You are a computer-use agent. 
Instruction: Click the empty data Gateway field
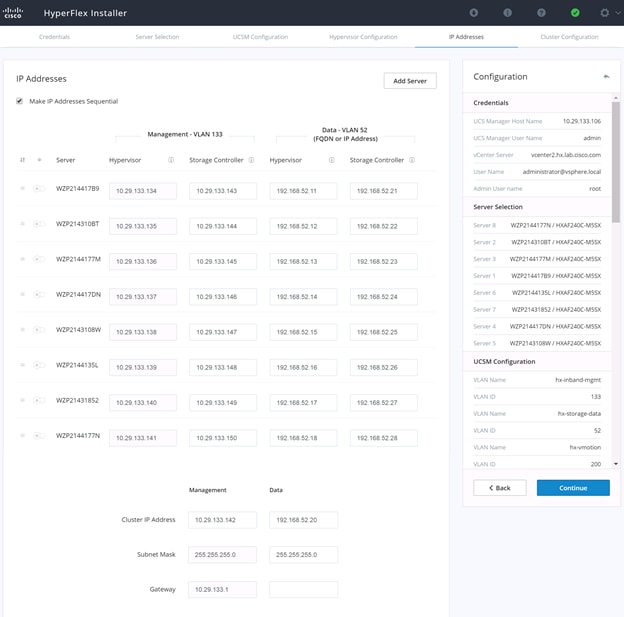304,590
